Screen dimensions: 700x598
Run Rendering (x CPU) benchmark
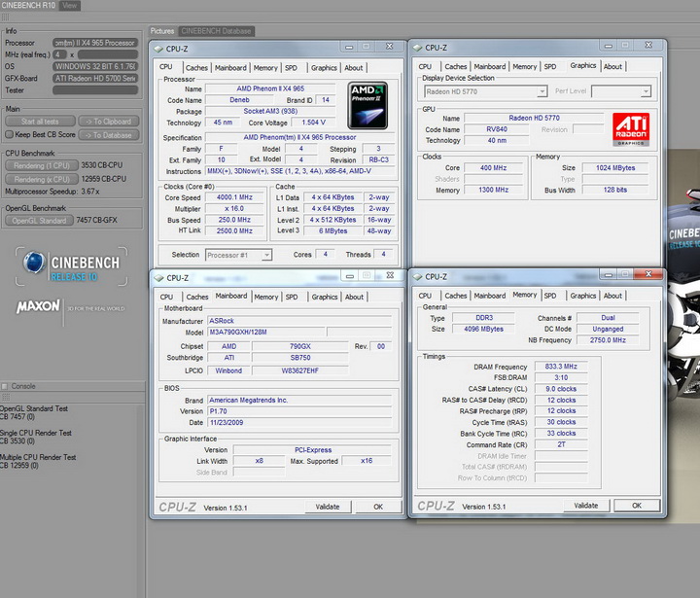(42, 179)
